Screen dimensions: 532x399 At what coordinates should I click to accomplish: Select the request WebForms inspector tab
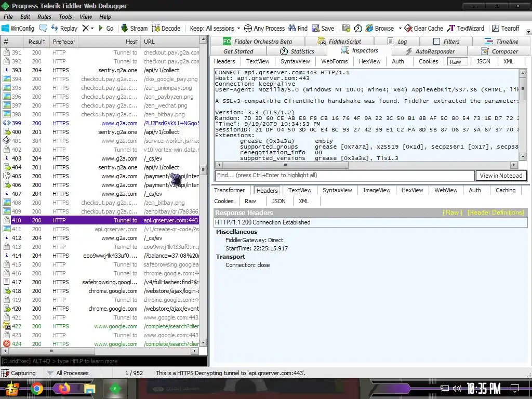point(334,61)
